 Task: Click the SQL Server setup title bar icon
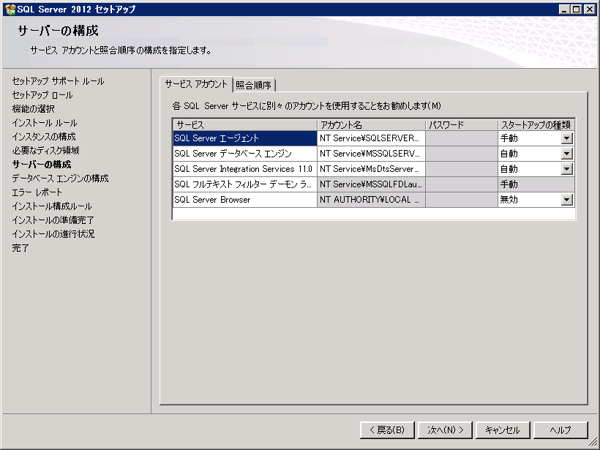pyautogui.click(x=10, y=9)
